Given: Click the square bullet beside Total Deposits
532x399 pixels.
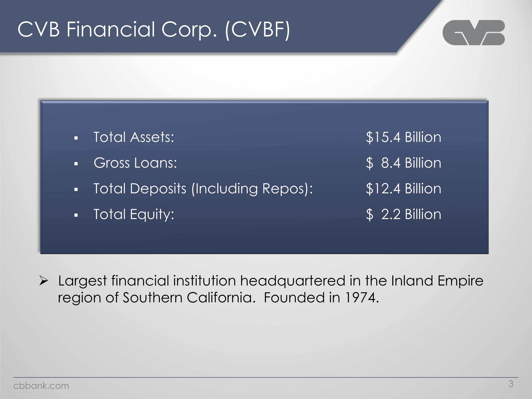Looking at the screenshot, I should click(76, 190).
